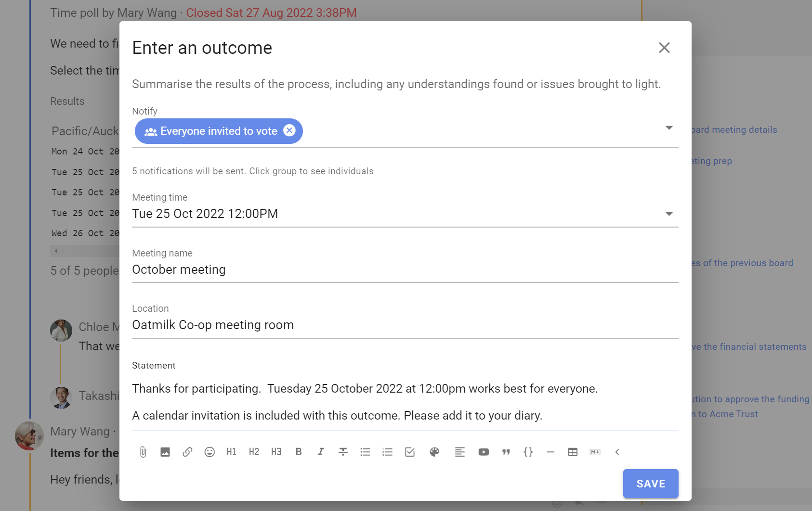The height and width of the screenshot is (511, 812).
Task: Insert a table in the statement
Action: pos(573,452)
